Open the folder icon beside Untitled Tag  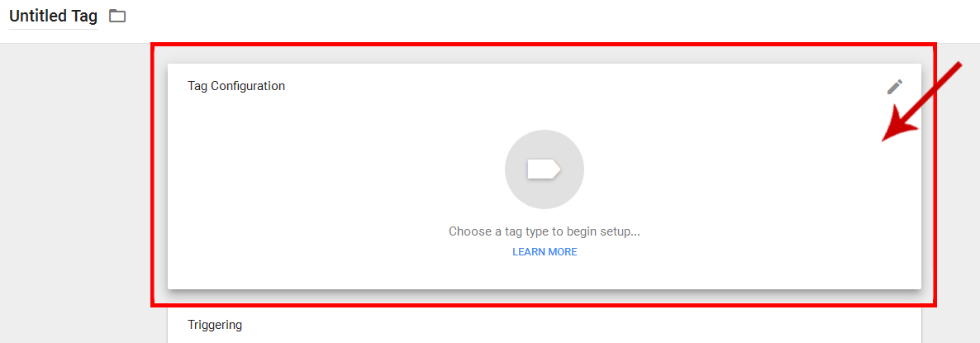[117, 17]
